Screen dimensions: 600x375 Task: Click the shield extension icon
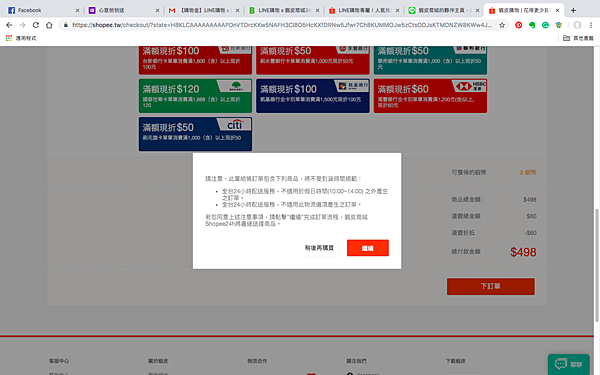tap(559, 25)
